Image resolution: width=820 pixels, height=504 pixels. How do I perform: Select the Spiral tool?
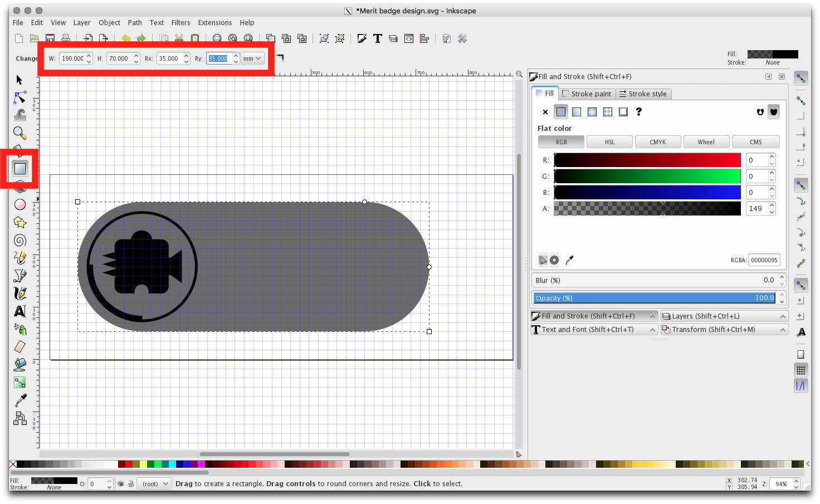click(20, 240)
